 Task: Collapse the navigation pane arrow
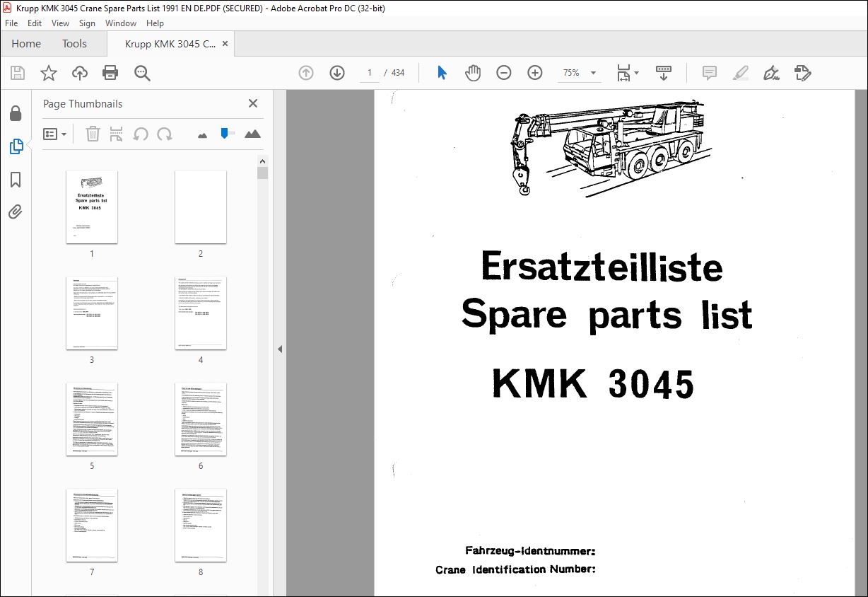click(279, 349)
